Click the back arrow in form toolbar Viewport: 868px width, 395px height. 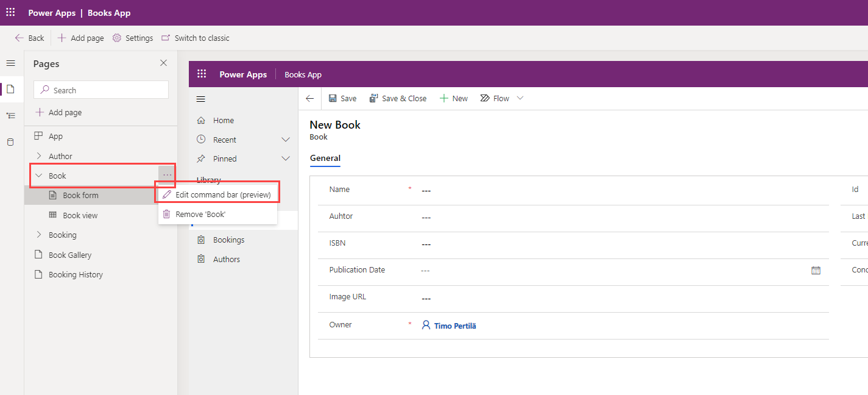(309, 99)
